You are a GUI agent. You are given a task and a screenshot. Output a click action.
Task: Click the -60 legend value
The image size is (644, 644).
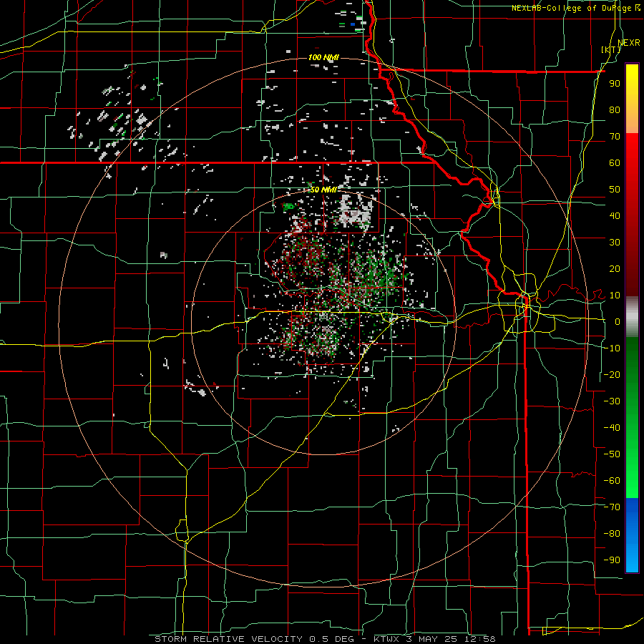(612, 481)
